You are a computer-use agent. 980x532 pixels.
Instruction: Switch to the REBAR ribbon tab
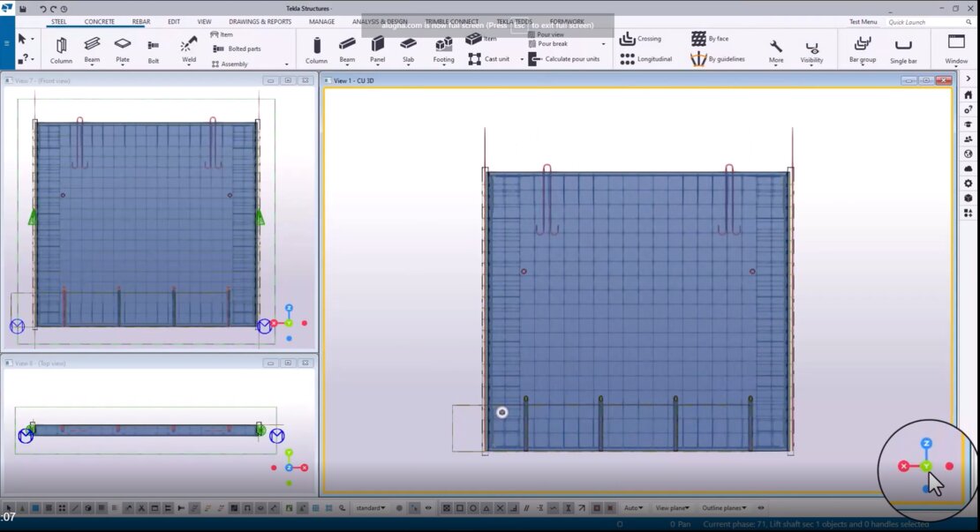pyautogui.click(x=141, y=21)
